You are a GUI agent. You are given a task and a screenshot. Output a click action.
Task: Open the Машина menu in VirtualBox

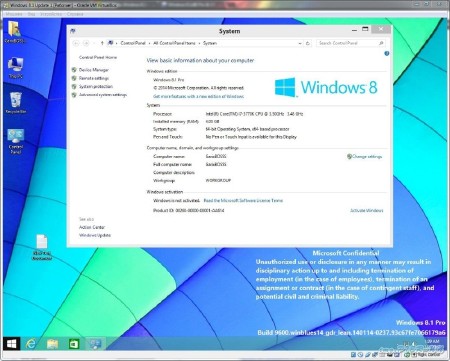(x=14, y=14)
